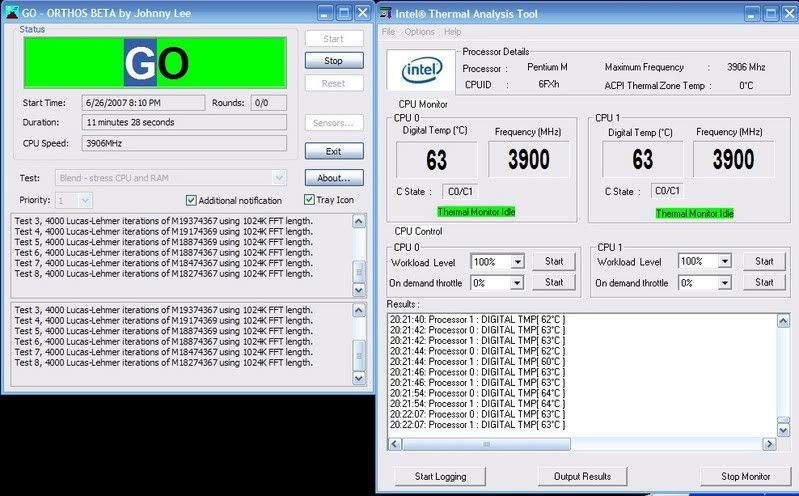Click the up arrow of the upper ORTHOS log scrollbar
This screenshot has width=799, height=496.
359,221
